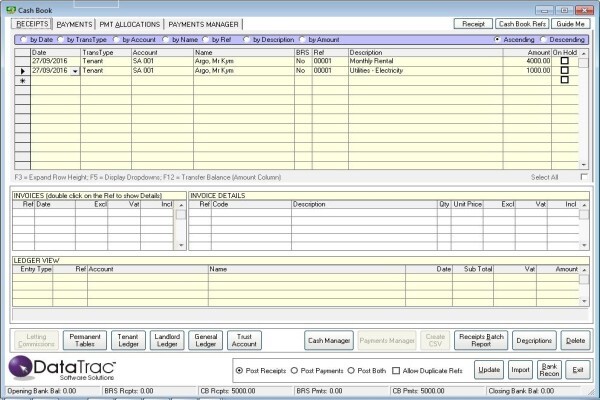The height and width of the screenshot is (400, 600).
Task: Select Post Payments option
Action: pos(294,371)
